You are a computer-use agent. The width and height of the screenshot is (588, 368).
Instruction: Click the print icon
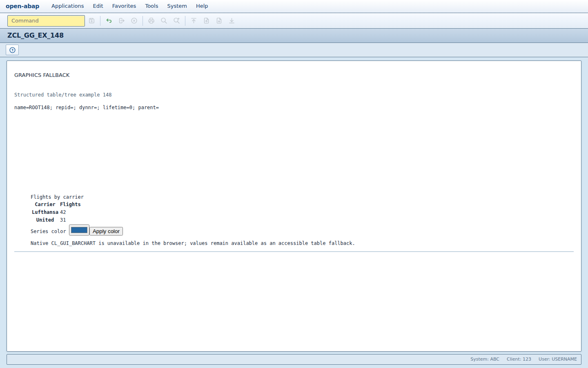coord(151,21)
